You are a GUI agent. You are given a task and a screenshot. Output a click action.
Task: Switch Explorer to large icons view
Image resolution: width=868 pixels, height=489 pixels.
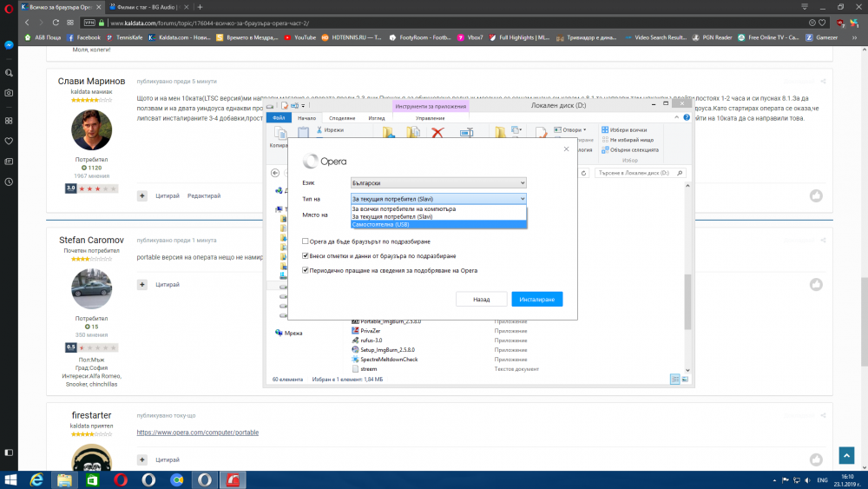pyautogui.click(x=685, y=380)
